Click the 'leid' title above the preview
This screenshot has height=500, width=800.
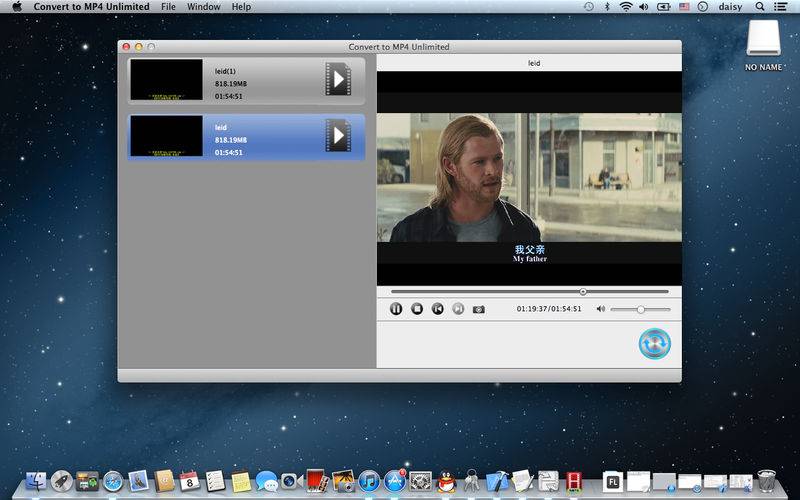pos(534,63)
